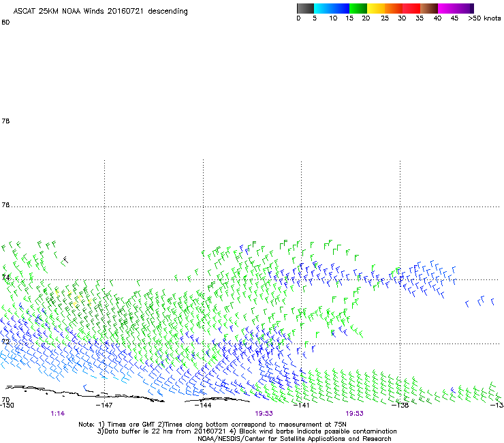The width and height of the screenshot is (504, 443).
Task: Click the gray 0-5 knots color segment
Action: click(305, 8)
